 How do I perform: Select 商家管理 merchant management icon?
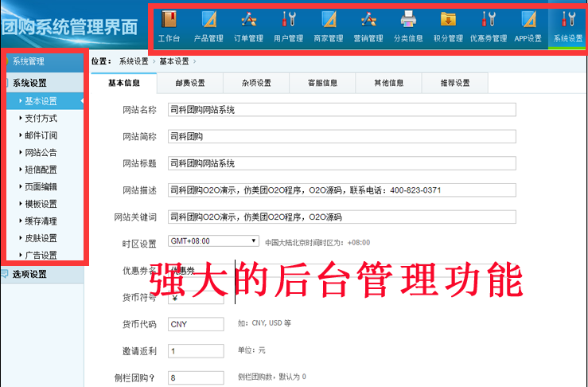coord(329,26)
